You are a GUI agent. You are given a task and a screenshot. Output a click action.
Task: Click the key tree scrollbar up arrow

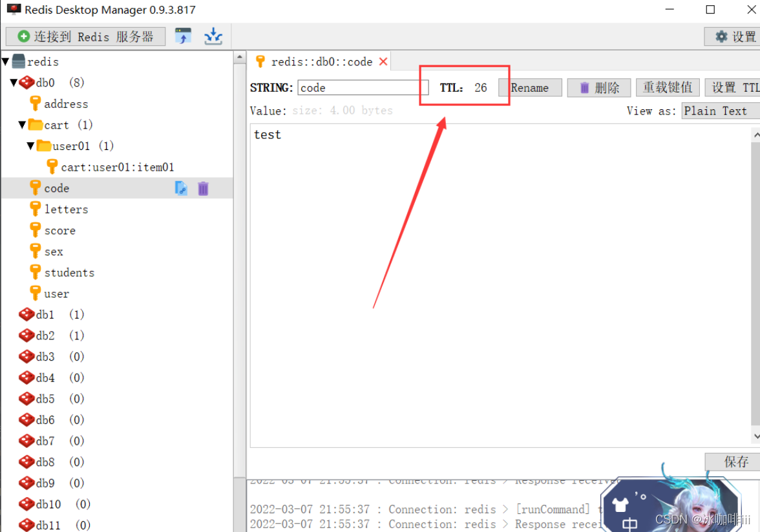click(x=239, y=58)
